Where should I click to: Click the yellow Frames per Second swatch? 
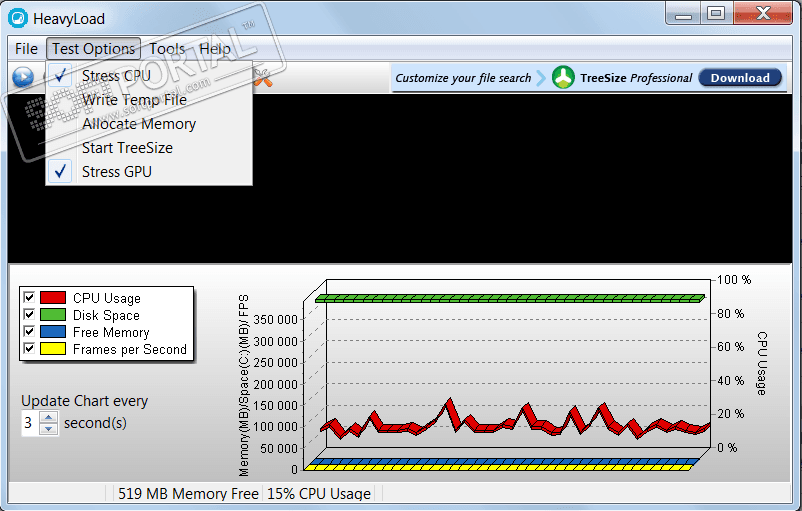(x=53, y=348)
